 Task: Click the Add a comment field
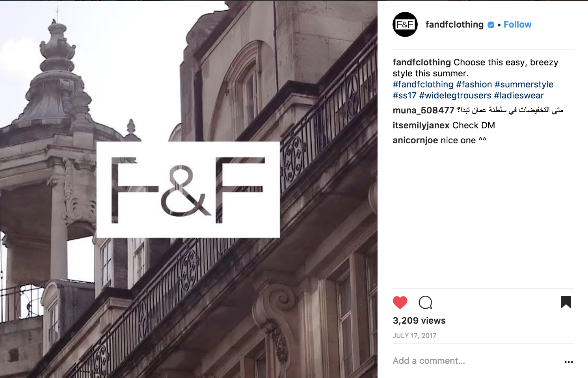click(x=476, y=361)
